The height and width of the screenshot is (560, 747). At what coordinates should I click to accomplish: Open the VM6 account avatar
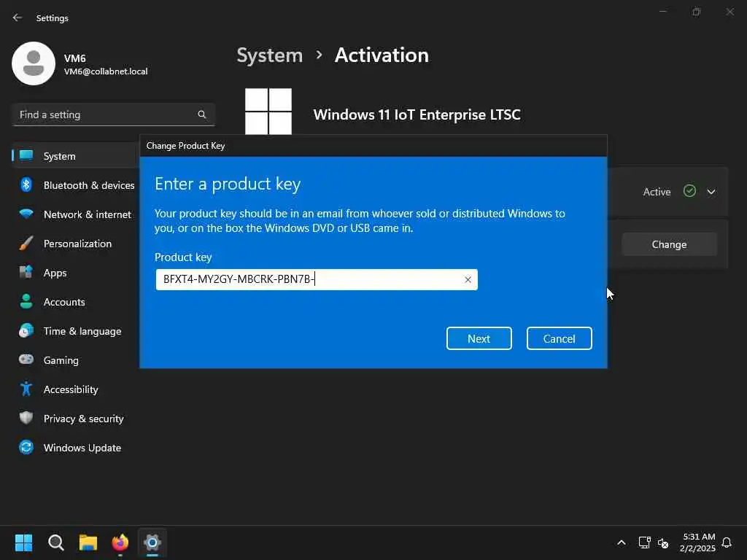pyautogui.click(x=34, y=63)
